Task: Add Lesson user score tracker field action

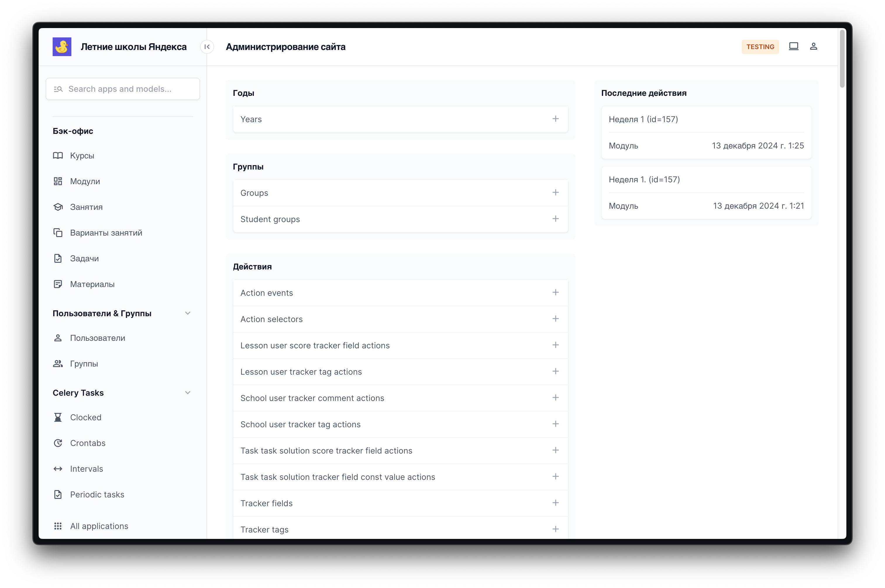Action: 555,345
